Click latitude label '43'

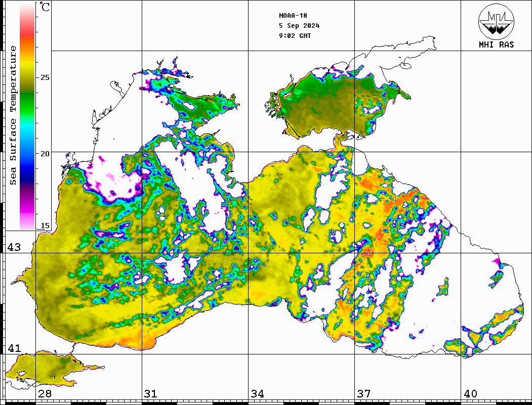point(14,247)
